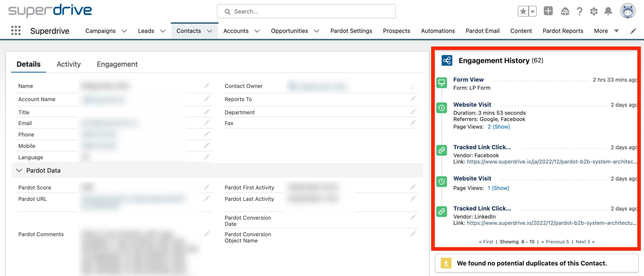Open the Help question mark icon
The height and width of the screenshot is (276, 644).
579,11
